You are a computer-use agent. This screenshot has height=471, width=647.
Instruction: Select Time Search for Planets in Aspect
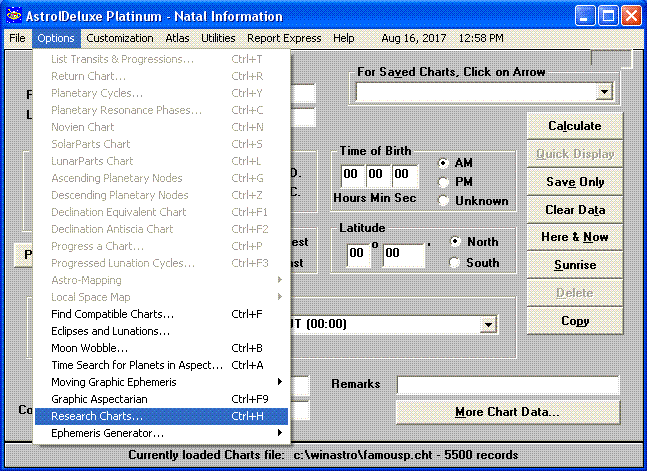tap(161, 365)
